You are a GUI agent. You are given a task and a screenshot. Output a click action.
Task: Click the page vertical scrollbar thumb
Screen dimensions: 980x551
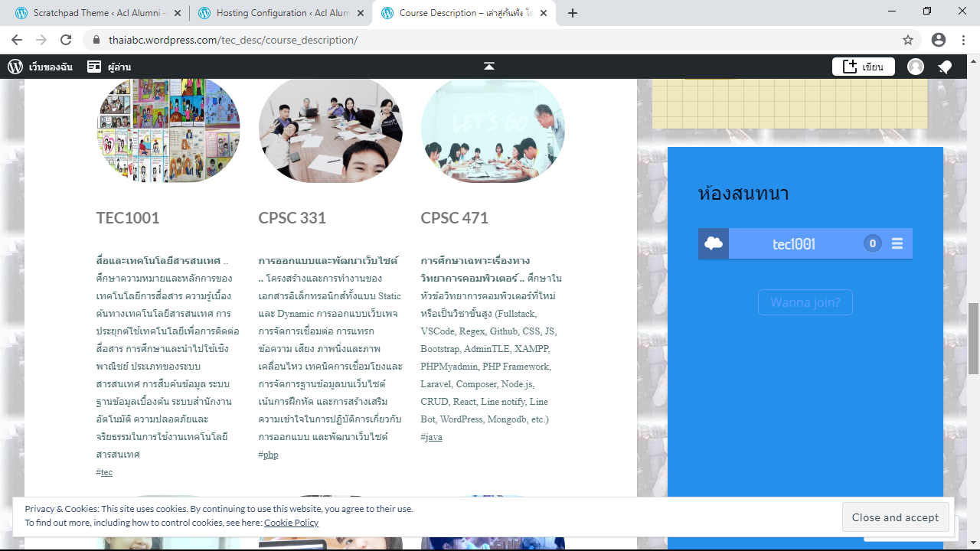click(x=973, y=338)
